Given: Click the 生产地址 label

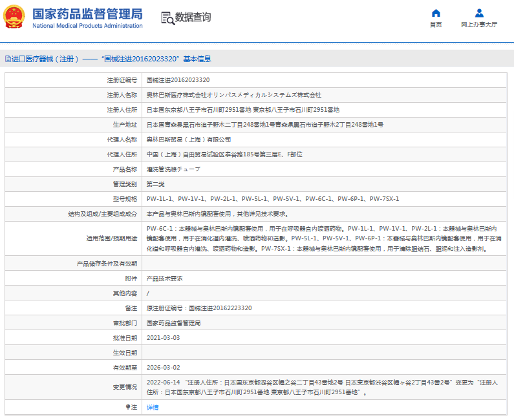Looking at the screenshot, I should tap(125, 125).
